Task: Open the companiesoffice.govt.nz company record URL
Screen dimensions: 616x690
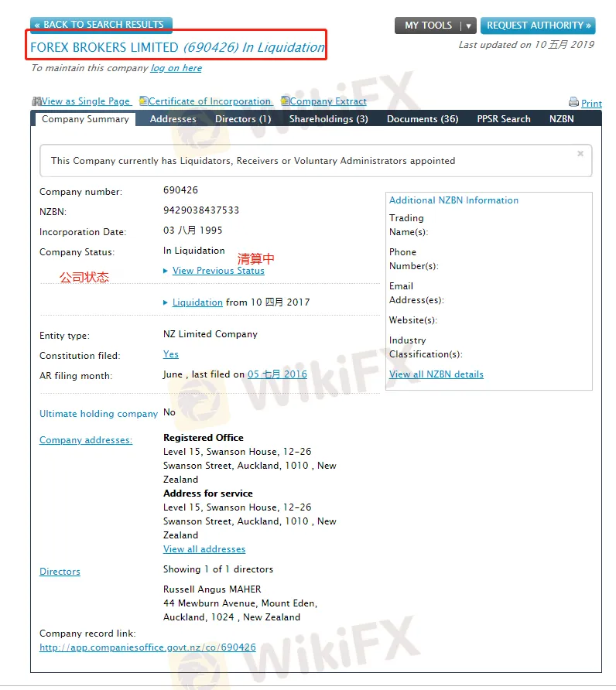Action: (x=148, y=647)
